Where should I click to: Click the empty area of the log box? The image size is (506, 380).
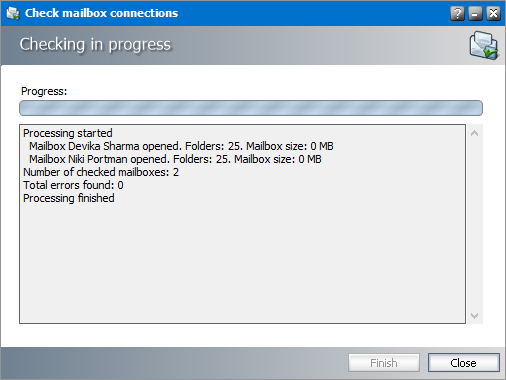pyautogui.click(x=242, y=263)
